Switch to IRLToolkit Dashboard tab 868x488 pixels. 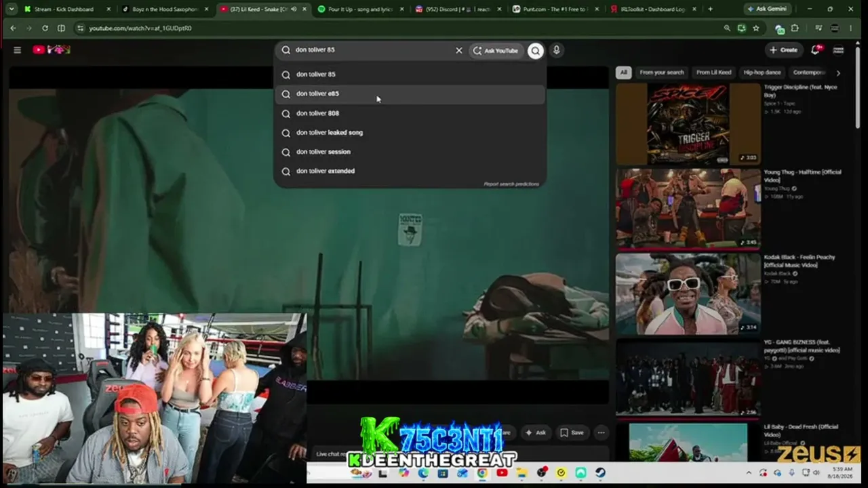coord(654,9)
